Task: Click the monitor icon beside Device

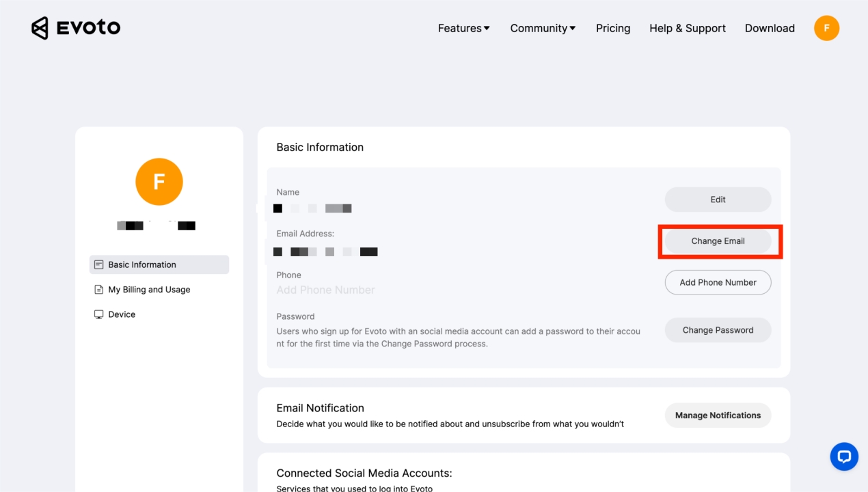Action: [x=98, y=314]
